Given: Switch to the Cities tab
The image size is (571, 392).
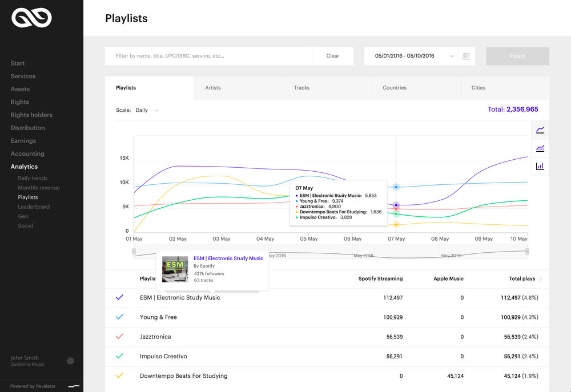Looking at the screenshot, I should pos(505,88).
